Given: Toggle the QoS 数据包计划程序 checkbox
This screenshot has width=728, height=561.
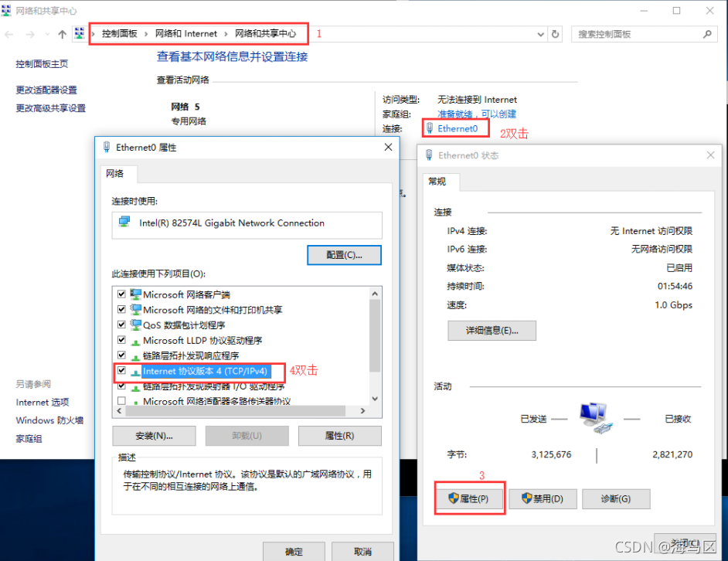Looking at the screenshot, I should click(121, 325).
